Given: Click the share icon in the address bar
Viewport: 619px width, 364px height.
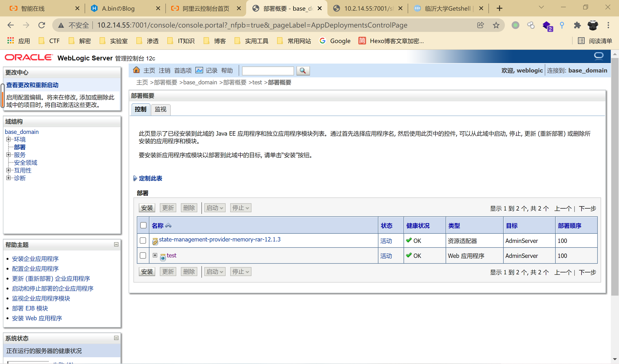Looking at the screenshot, I should click(x=480, y=25).
